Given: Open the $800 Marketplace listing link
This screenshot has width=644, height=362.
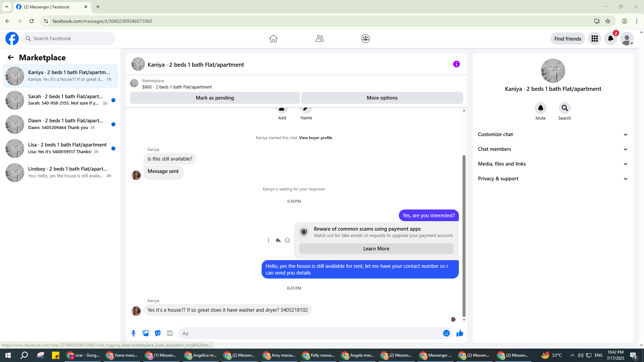Looking at the screenshot, I should point(177,87).
